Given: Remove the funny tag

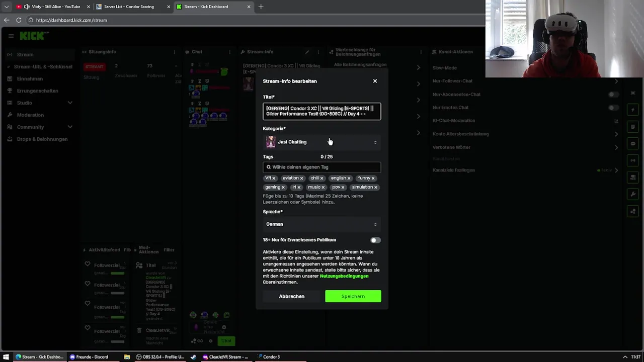Looking at the screenshot, I should (373, 178).
